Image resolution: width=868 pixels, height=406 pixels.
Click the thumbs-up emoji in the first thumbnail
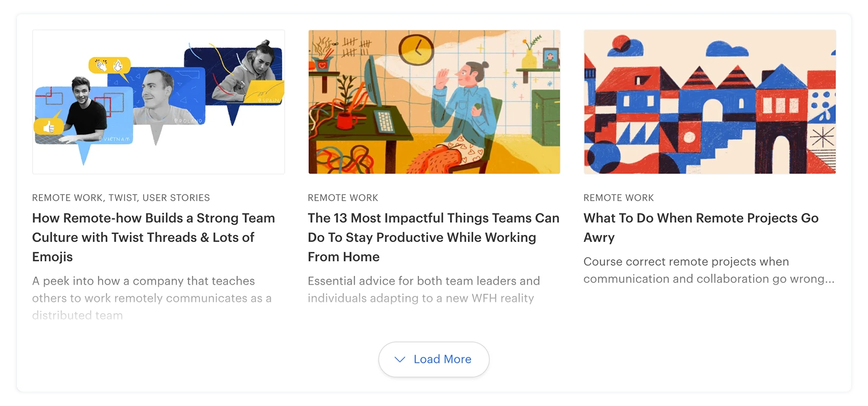pyautogui.click(x=49, y=127)
